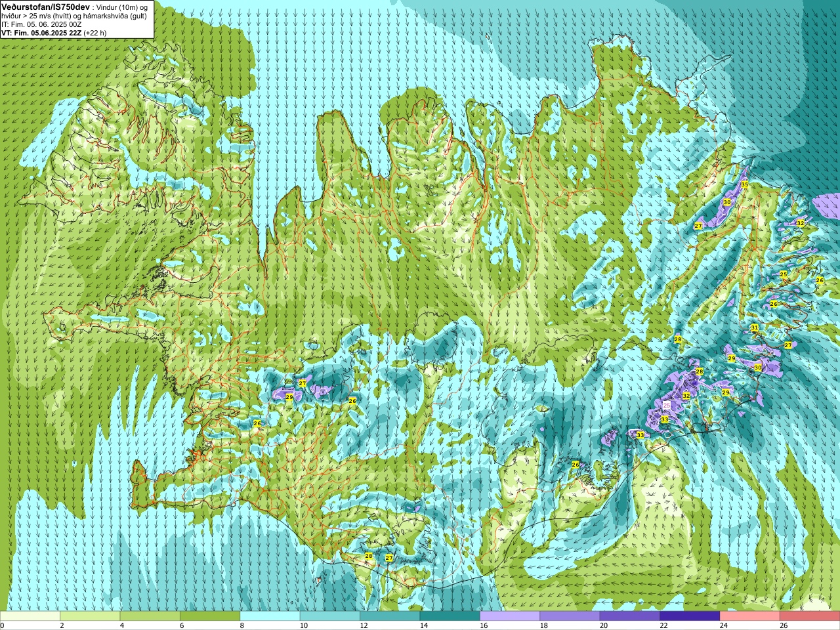The height and width of the screenshot is (630, 840).
Task: Click legend scale value 2
Action: pyautogui.click(x=62, y=625)
